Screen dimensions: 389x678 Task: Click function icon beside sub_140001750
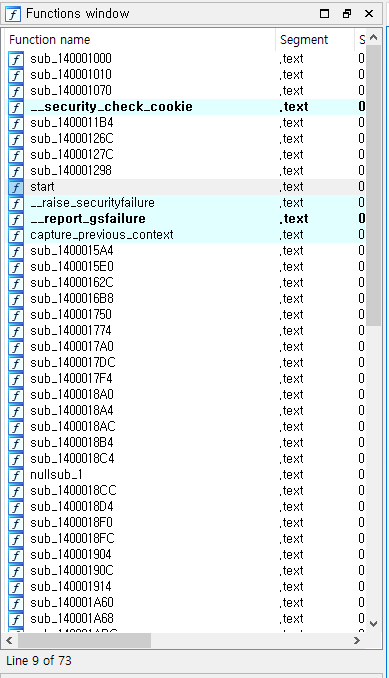pyautogui.click(x=16, y=315)
